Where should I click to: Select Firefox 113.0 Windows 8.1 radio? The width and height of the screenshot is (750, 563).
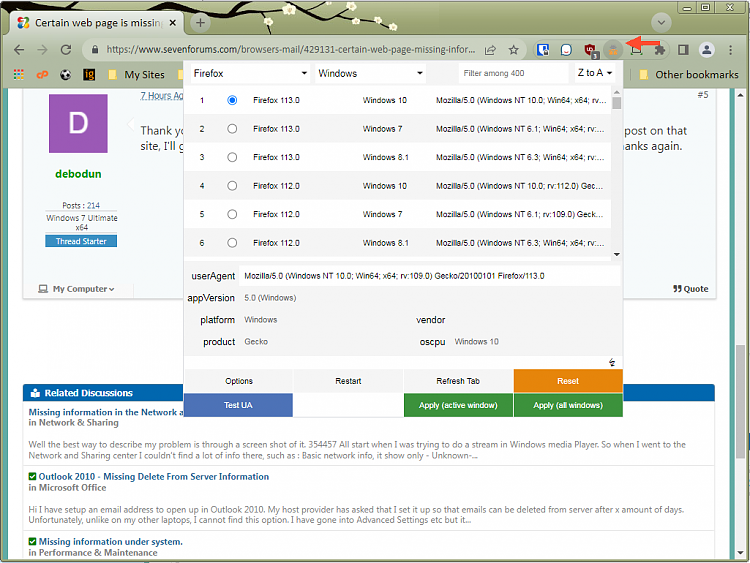pyautogui.click(x=232, y=157)
